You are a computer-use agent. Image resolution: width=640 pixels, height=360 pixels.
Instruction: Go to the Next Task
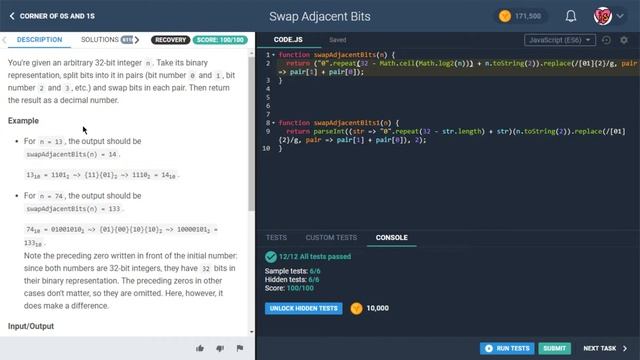click(605, 348)
